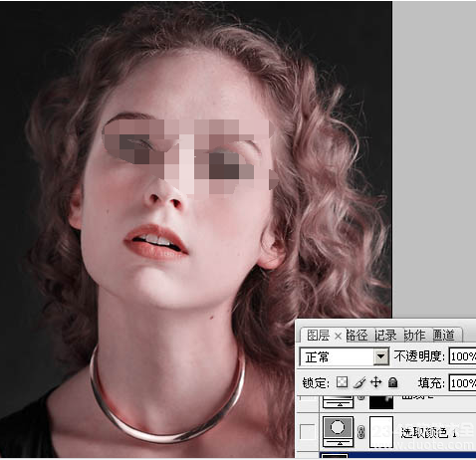Click the curves adjustment layer thumbnail
The image size is (476, 460).
338,401
